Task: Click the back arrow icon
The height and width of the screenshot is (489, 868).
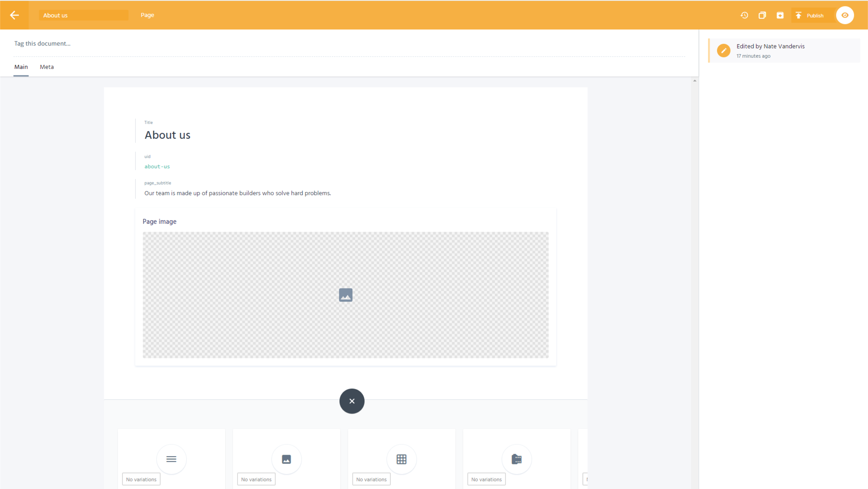Action: [14, 15]
